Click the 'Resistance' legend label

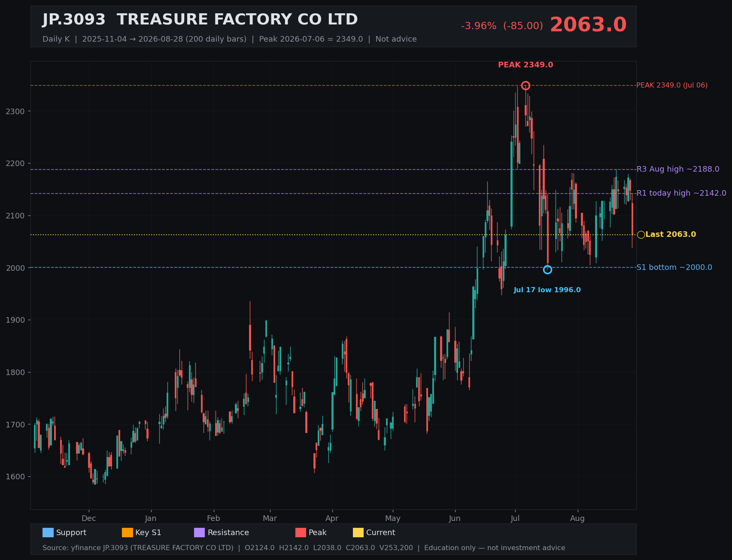228,533
